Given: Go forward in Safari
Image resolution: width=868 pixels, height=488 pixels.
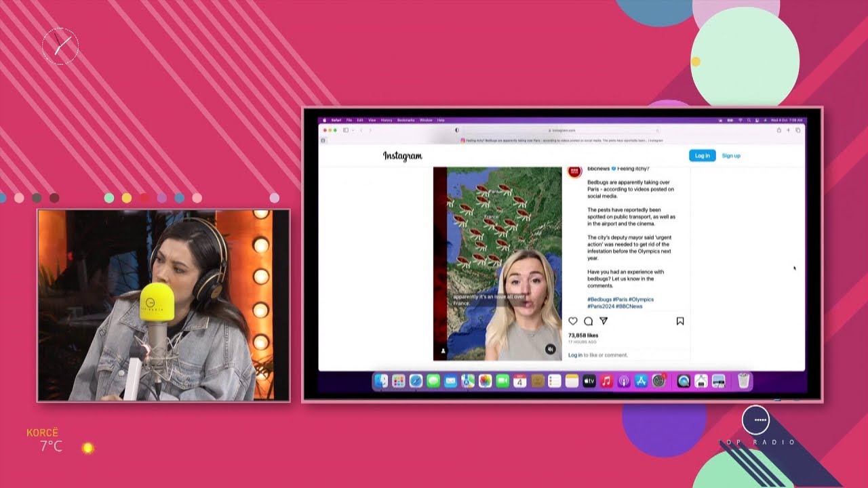Looking at the screenshot, I should pos(370,130).
